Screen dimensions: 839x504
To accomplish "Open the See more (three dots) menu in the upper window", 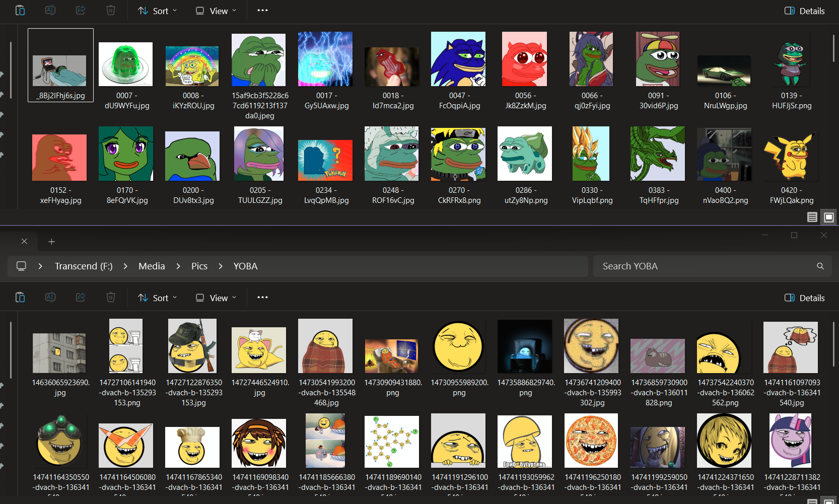I will pos(262,10).
